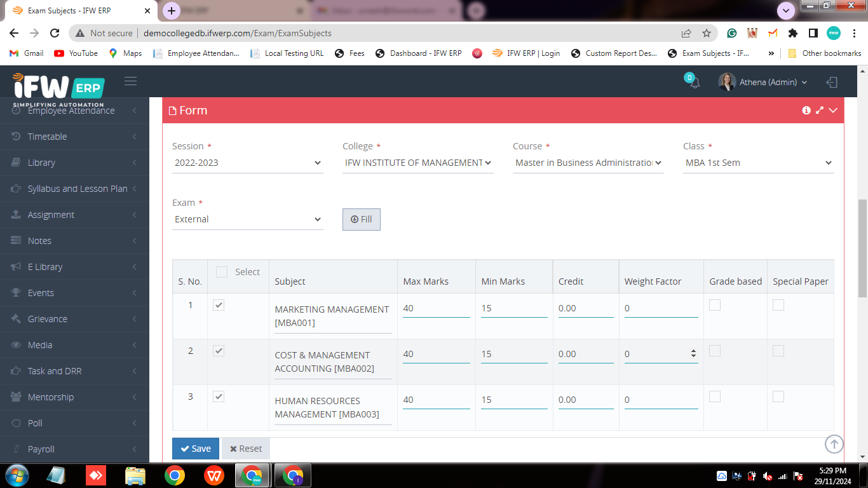The height and width of the screenshot is (488, 868).
Task: Open the Other bookmarks folder
Action: click(824, 53)
